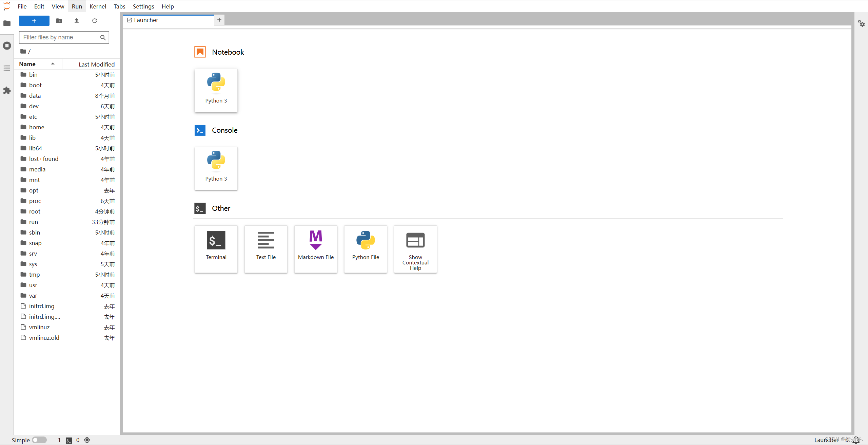Open the notifications bell in status bar

pyautogui.click(x=856, y=440)
